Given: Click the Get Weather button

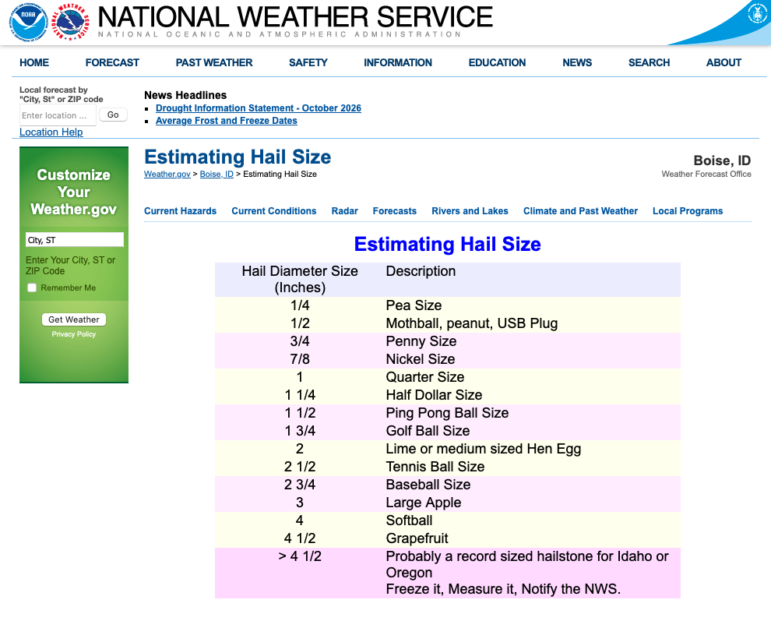Looking at the screenshot, I should (x=74, y=320).
